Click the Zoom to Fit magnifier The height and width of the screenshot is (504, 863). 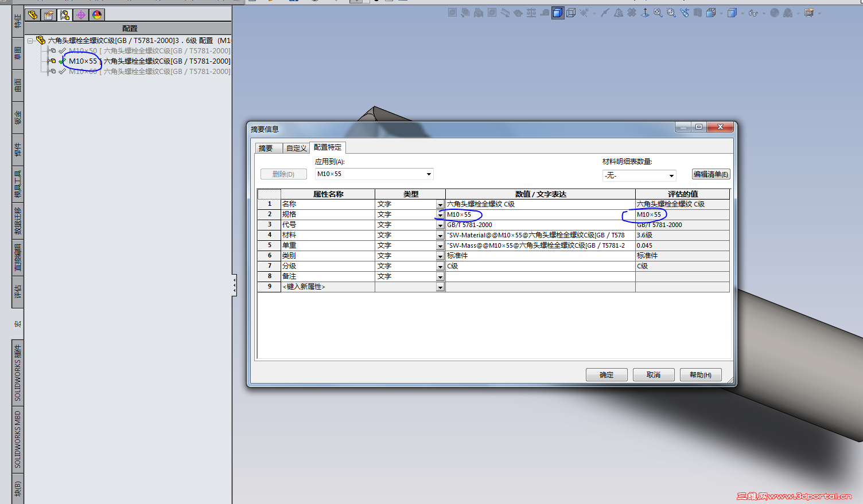658,13
